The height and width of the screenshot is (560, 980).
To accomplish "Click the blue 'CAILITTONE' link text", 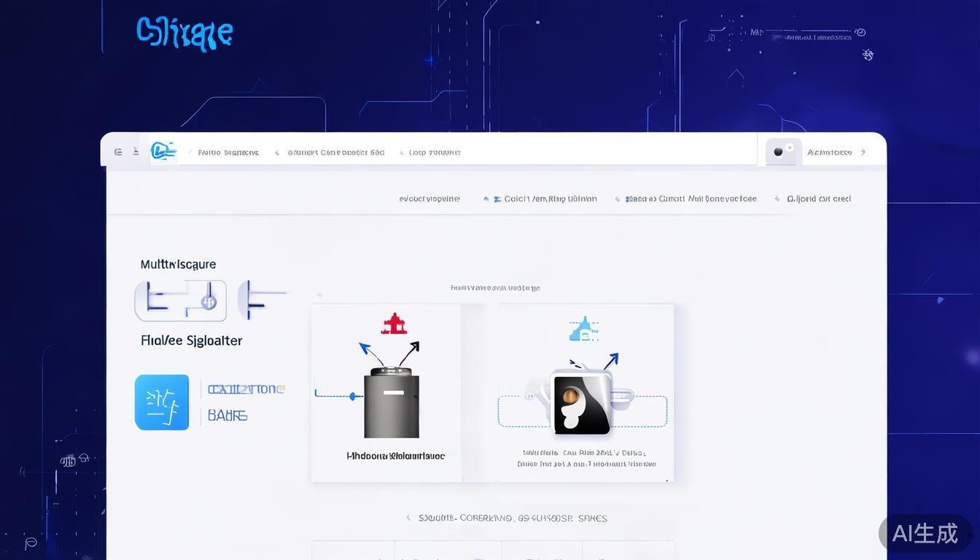I will click(x=246, y=389).
